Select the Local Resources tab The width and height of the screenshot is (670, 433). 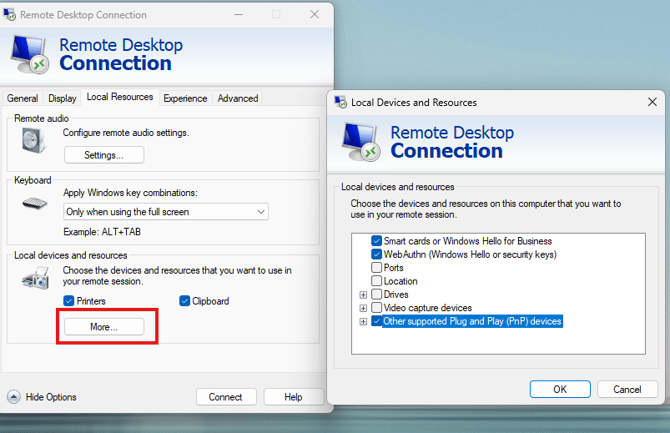pyautogui.click(x=120, y=97)
